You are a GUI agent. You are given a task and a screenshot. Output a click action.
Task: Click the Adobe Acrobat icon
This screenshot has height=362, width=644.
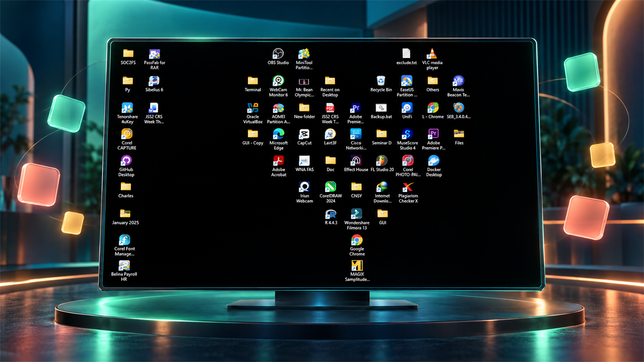click(279, 161)
